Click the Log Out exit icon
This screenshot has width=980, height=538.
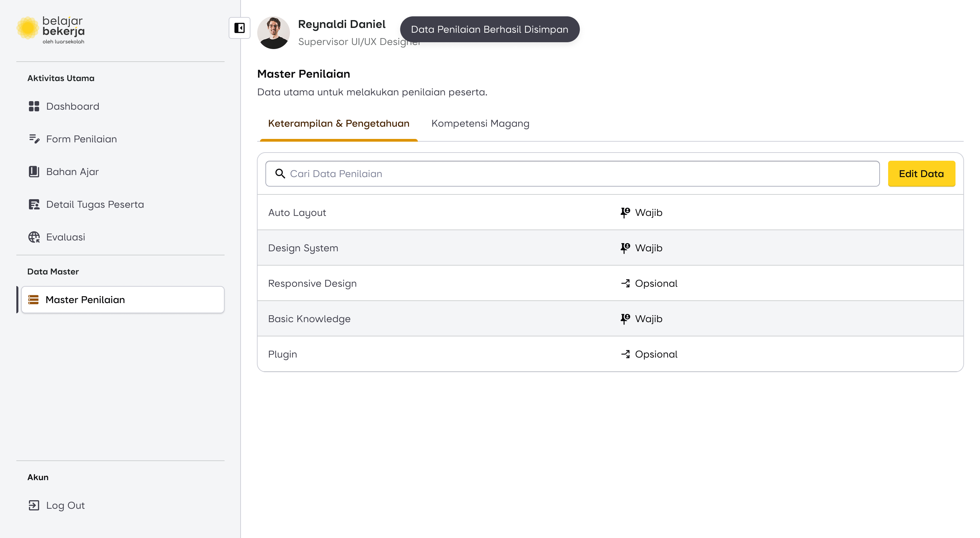(34, 505)
